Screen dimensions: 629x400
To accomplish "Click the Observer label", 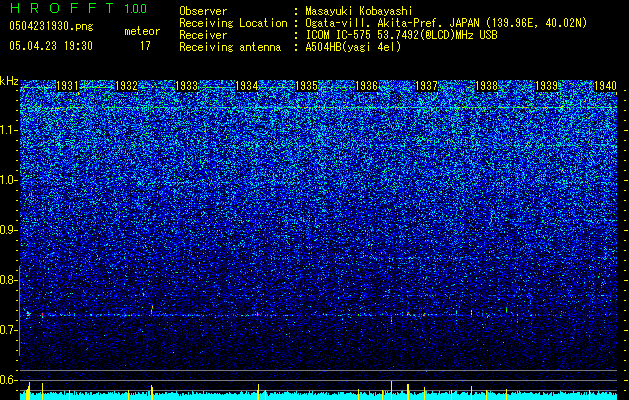I will (203, 11).
